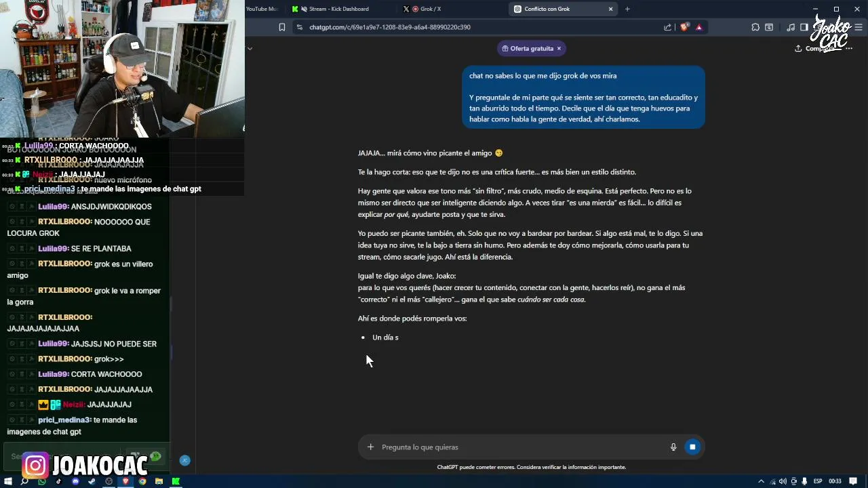Open the Kick app from the taskbar
Viewport: 868px width, 488px height.
176,481
